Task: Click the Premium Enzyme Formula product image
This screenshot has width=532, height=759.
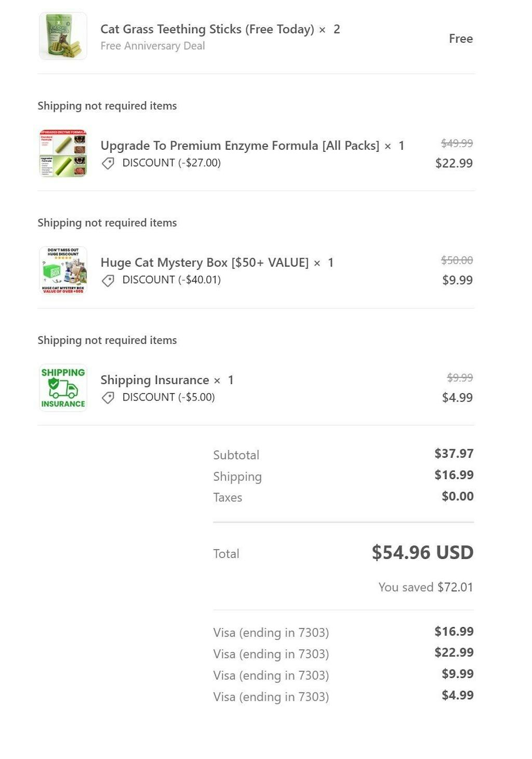Action: (x=63, y=153)
